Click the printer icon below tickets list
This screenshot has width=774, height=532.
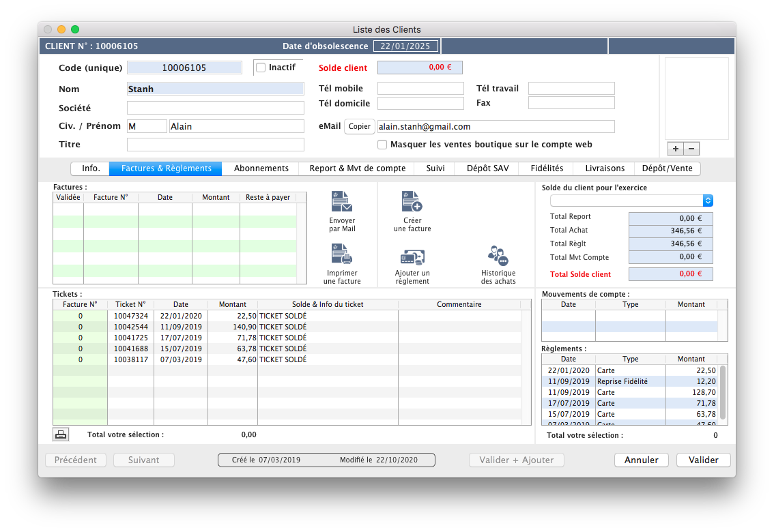(61, 434)
